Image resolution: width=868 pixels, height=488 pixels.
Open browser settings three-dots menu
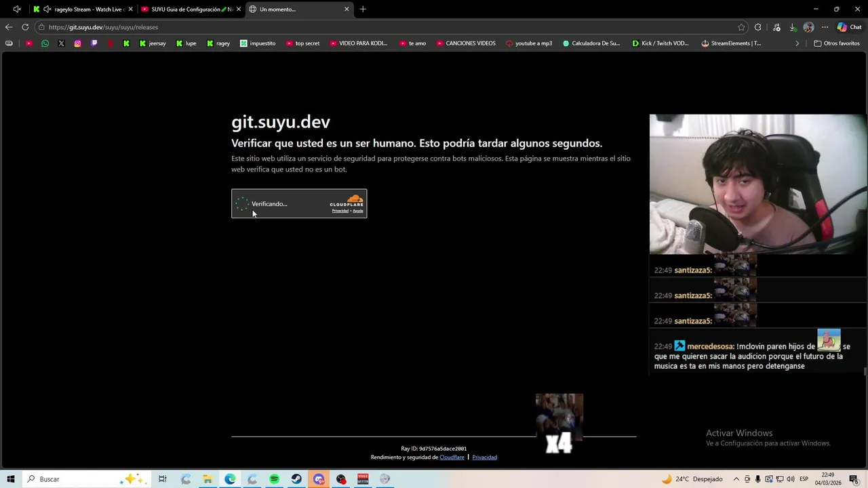coord(825,27)
